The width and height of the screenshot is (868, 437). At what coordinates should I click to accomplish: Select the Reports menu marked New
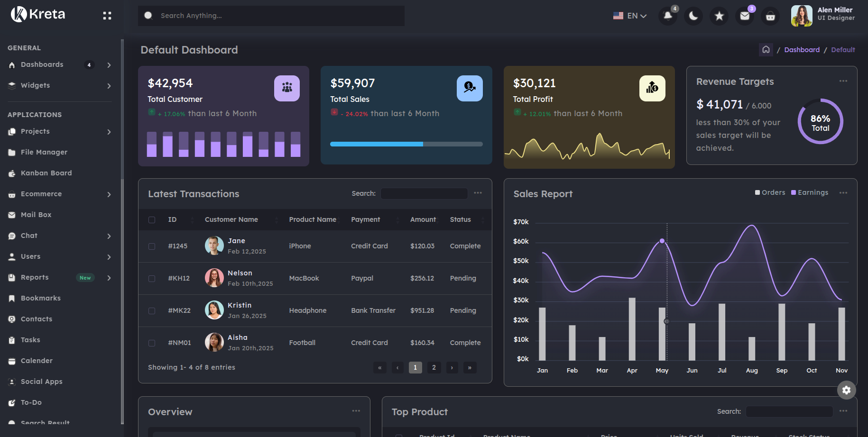(x=35, y=277)
